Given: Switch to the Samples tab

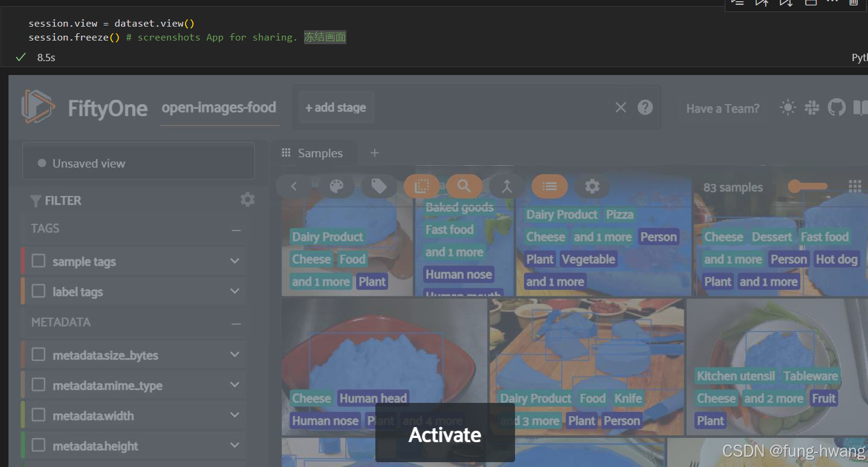Looking at the screenshot, I should pos(313,153).
